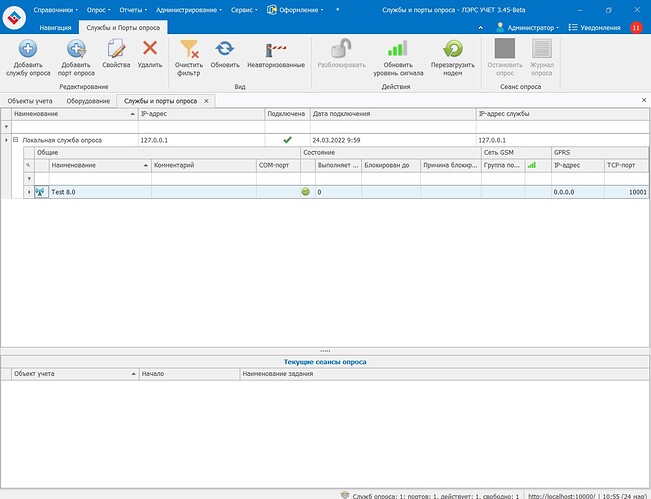Click the 10001 TCP port cell
The width and height of the screenshot is (651, 499).
coord(627,192)
